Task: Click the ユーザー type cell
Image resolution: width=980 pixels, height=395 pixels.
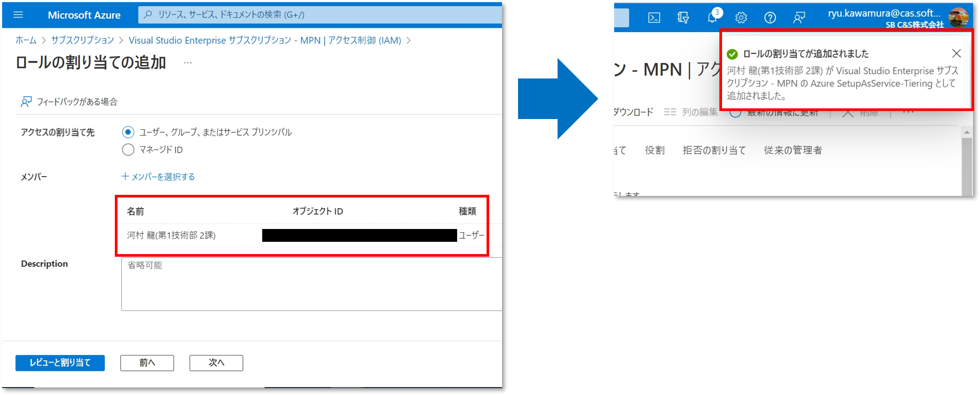Action: point(471,235)
